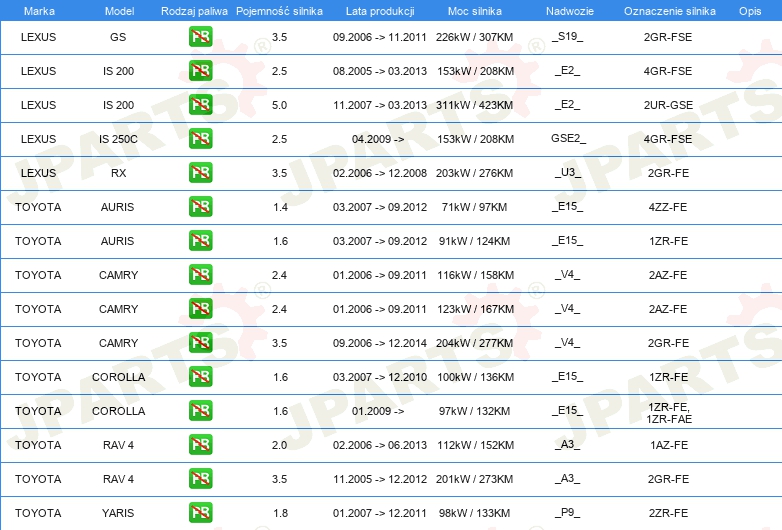
Task: Click engine code 1AZ-FE
Action: [669, 445]
